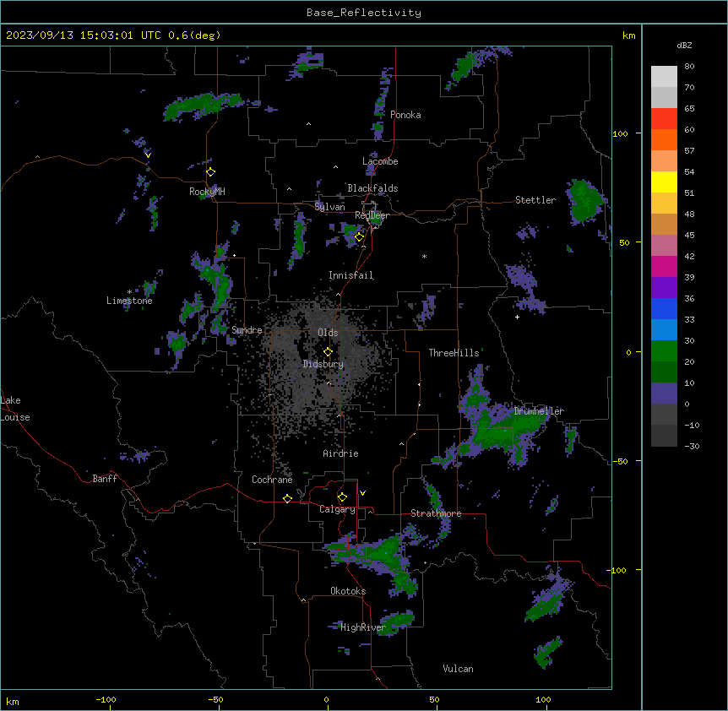
Task: Select the Drumheller label
Action: pos(539,411)
